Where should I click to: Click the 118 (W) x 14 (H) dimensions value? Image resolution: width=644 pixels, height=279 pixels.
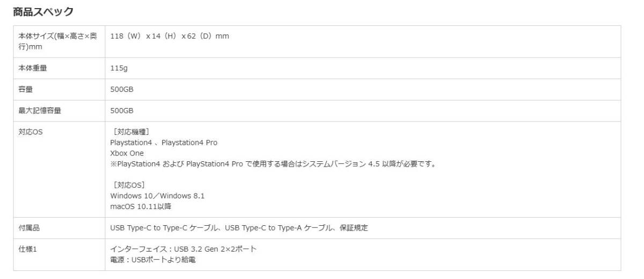coord(170,36)
